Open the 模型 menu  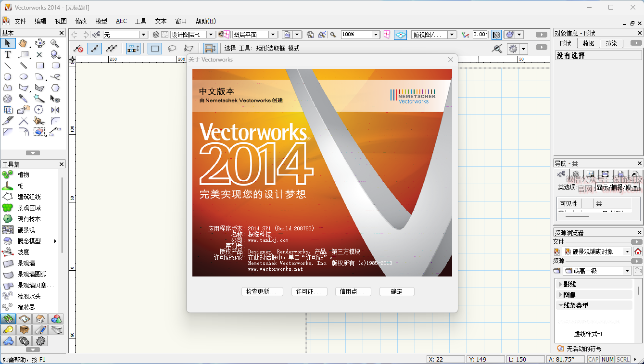tap(101, 21)
